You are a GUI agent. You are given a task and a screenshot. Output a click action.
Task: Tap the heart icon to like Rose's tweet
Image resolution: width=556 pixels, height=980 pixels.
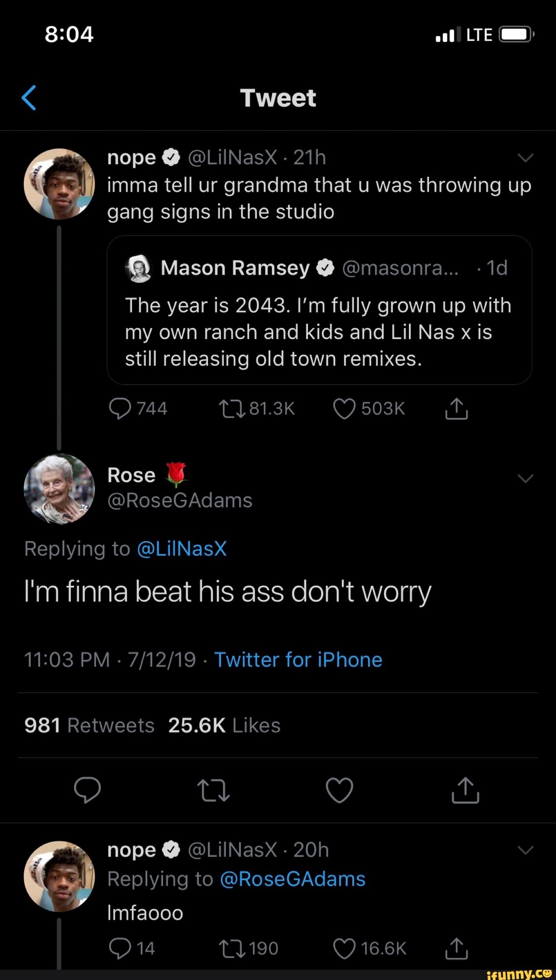coord(339,791)
